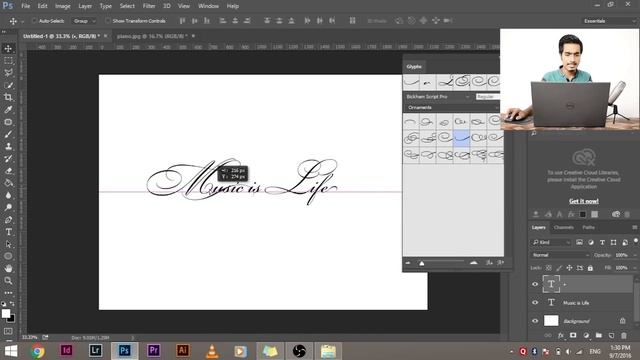Screen dimensions: 640x360
Task: Select the Path Selection arrow tool
Action: pyautogui.click(x=8, y=244)
